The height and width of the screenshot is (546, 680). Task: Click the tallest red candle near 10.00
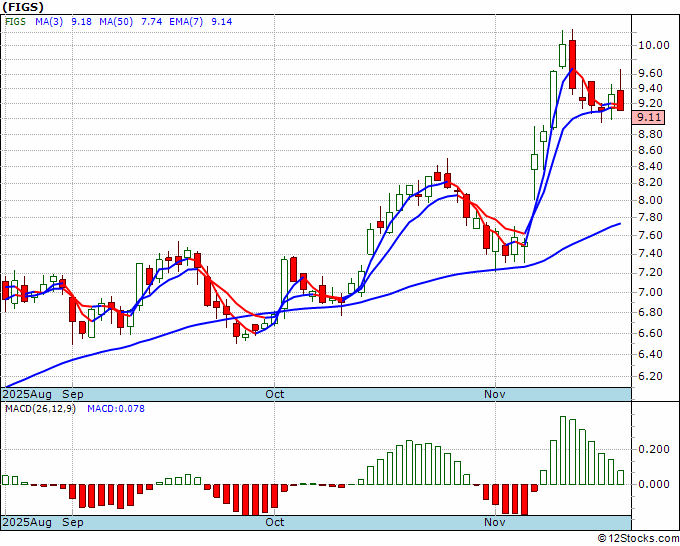572,64
